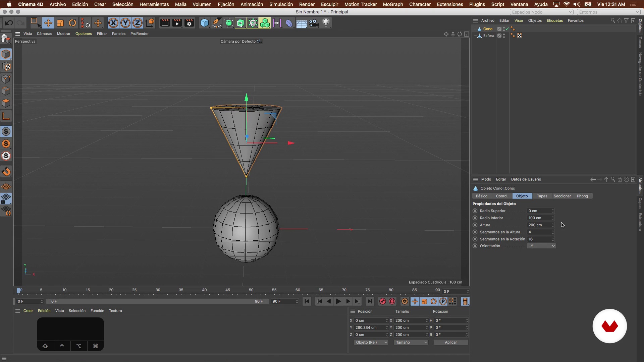The image size is (644, 362).
Task: Open the Apple menu
Action: coord(9,4)
